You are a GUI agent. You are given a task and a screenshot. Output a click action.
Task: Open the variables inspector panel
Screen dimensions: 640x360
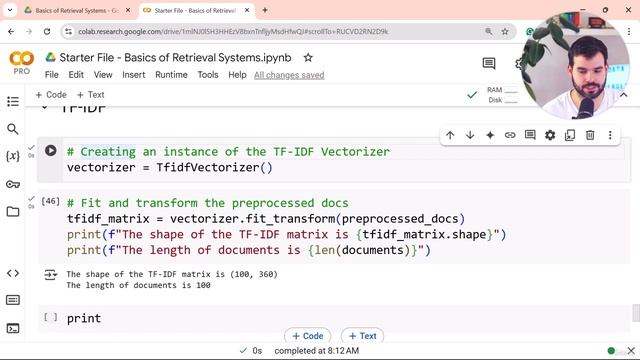13,156
